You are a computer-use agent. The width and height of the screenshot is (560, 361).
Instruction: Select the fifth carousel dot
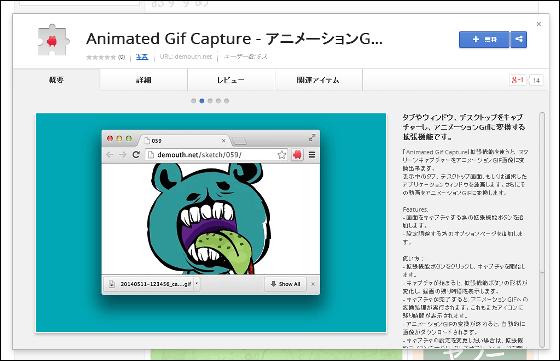point(226,101)
